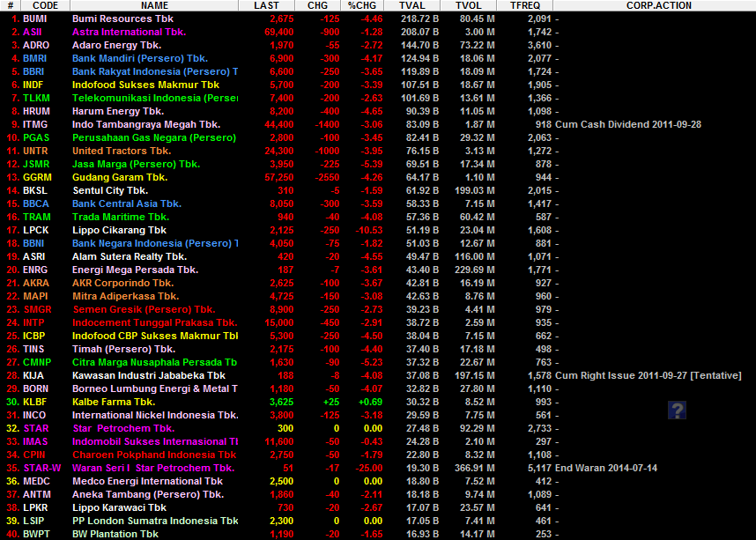The height and width of the screenshot is (540, 756).
Task: Select Bank Rakyat Indonesia name
Action: (x=155, y=71)
